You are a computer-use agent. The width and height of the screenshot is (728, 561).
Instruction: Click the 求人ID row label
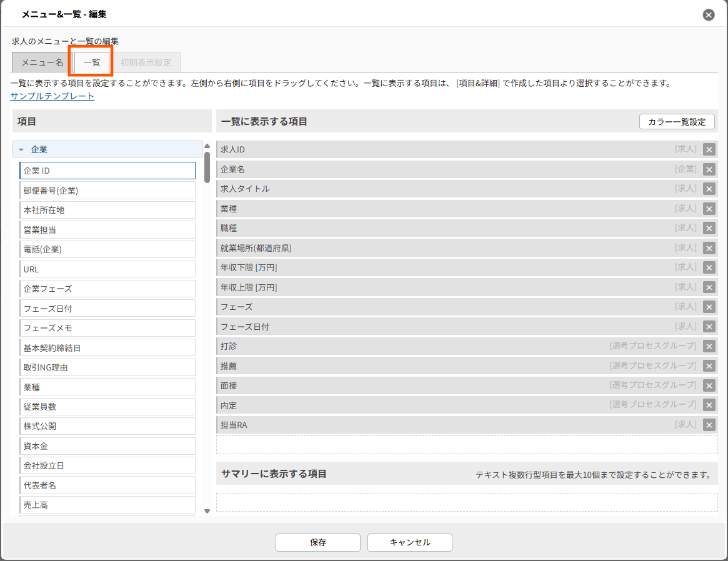coord(232,149)
